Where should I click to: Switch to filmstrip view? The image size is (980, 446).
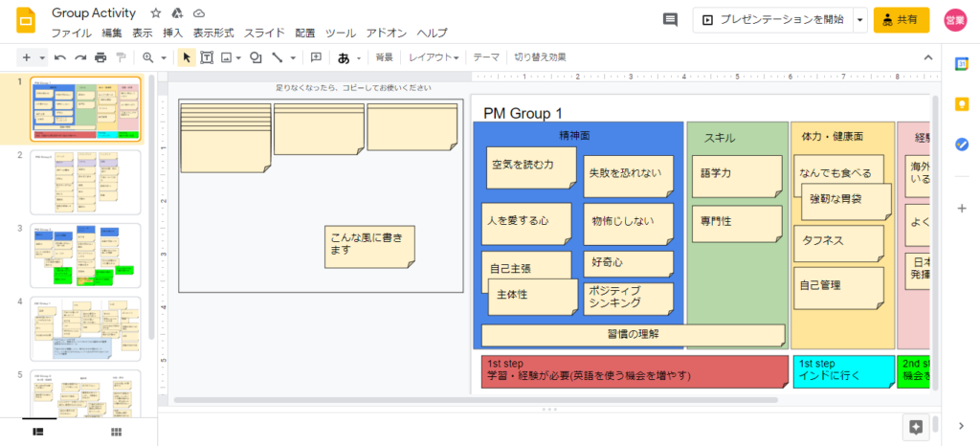pos(37,432)
